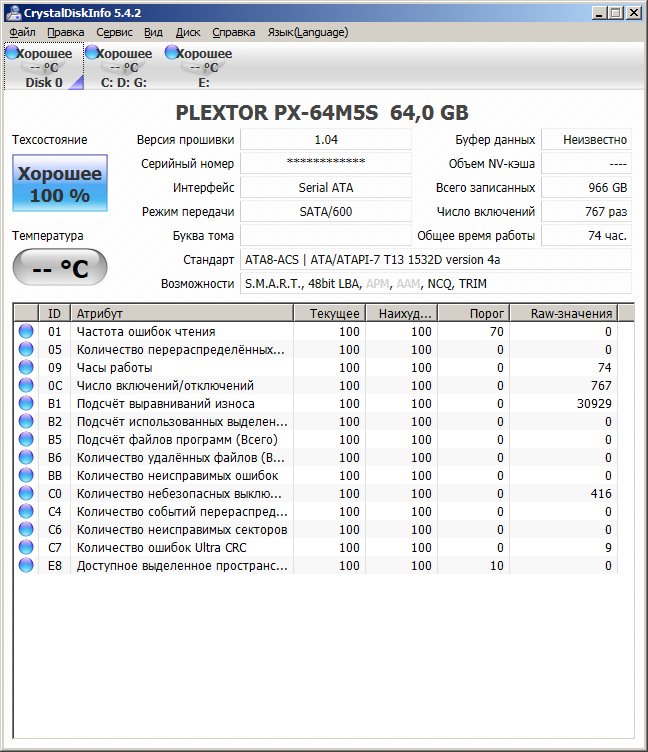This screenshot has height=752, width=648.
Task: Select the Частота ошибок чтения row
Action: tap(316, 331)
